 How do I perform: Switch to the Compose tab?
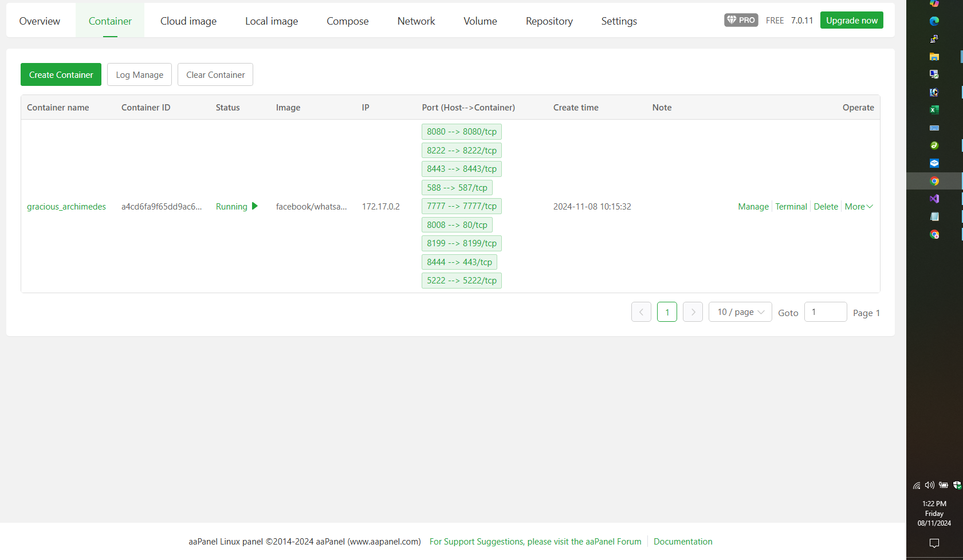click(x=347, y=21)
